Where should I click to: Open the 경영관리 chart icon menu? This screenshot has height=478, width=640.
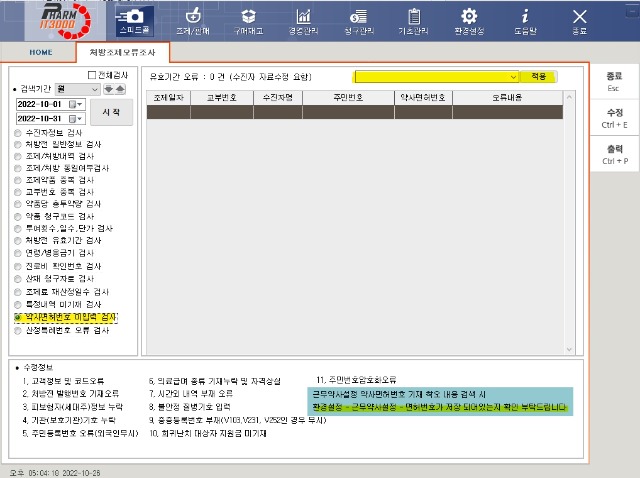[x=303, y=22]
